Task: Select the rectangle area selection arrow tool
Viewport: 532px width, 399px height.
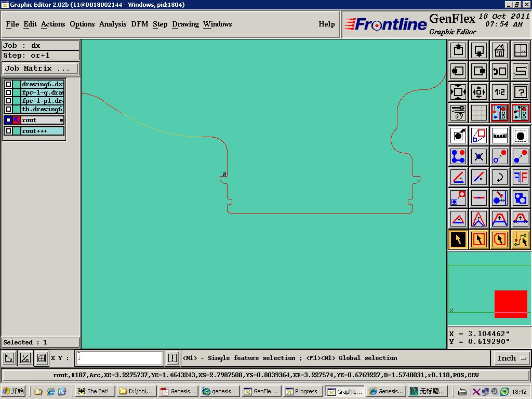Action: (479, 240)
